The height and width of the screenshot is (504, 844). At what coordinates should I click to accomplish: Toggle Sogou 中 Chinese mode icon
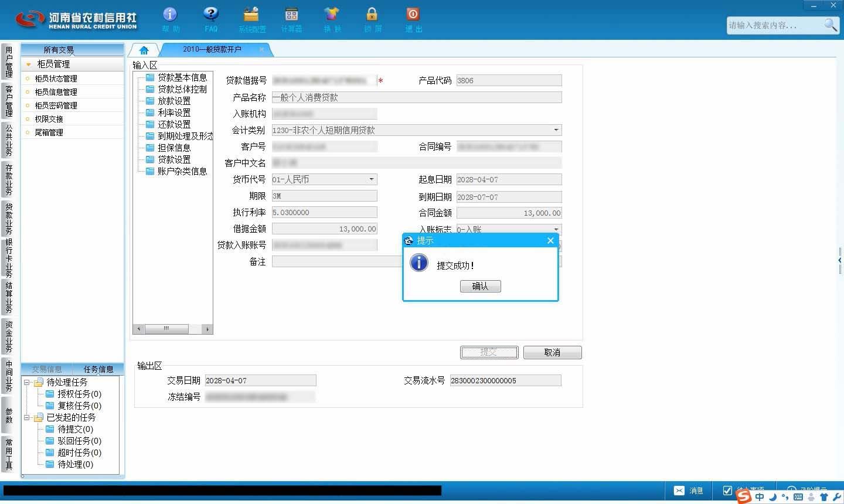(760, 497)
